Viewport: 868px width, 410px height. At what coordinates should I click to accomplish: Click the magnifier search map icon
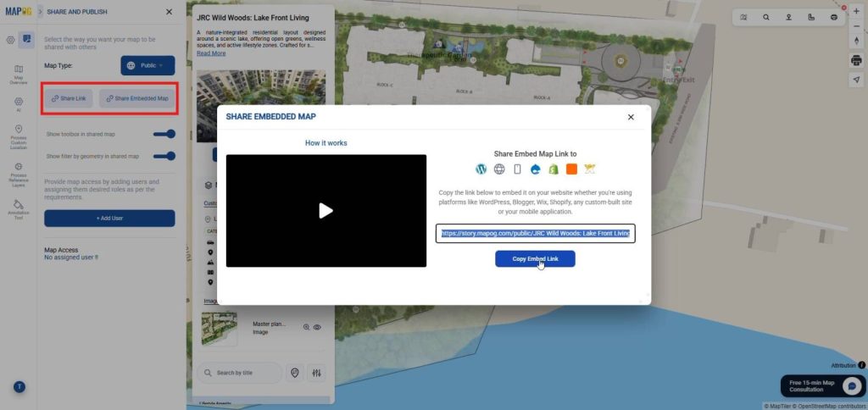(766, 17)
